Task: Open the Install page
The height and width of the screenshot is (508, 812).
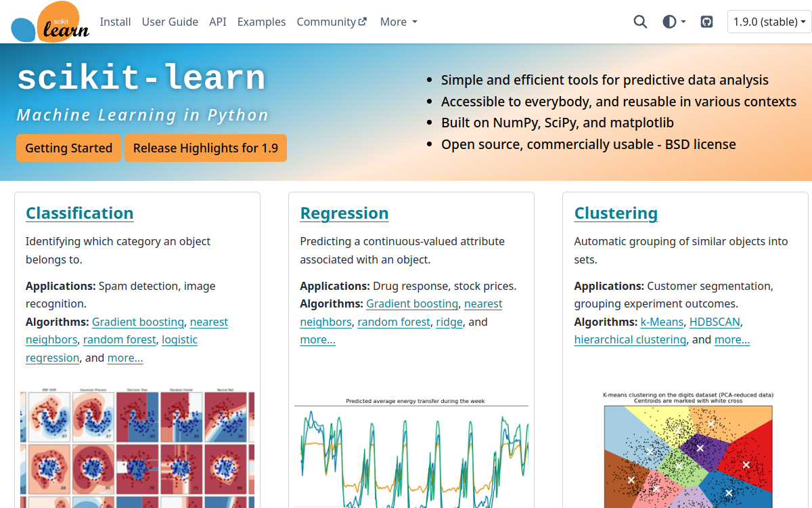Action: click(x=115, y=22)
